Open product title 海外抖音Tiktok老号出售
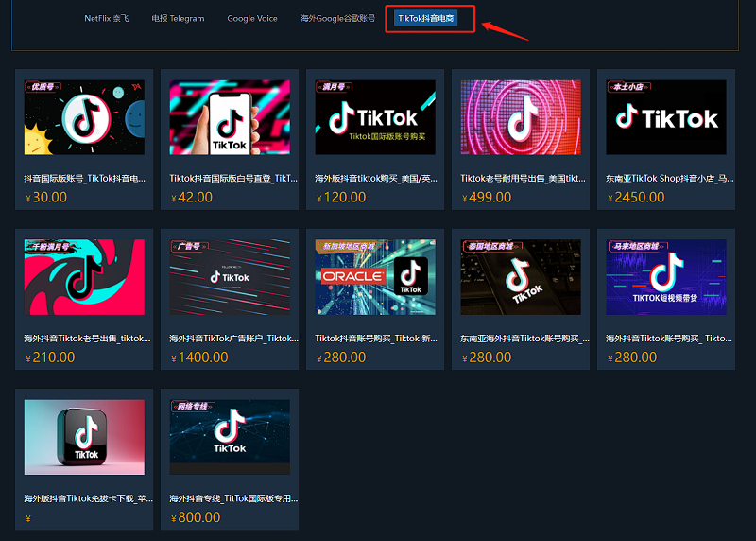The height and width of the screenshot is (541, 756). coord(87,339)
